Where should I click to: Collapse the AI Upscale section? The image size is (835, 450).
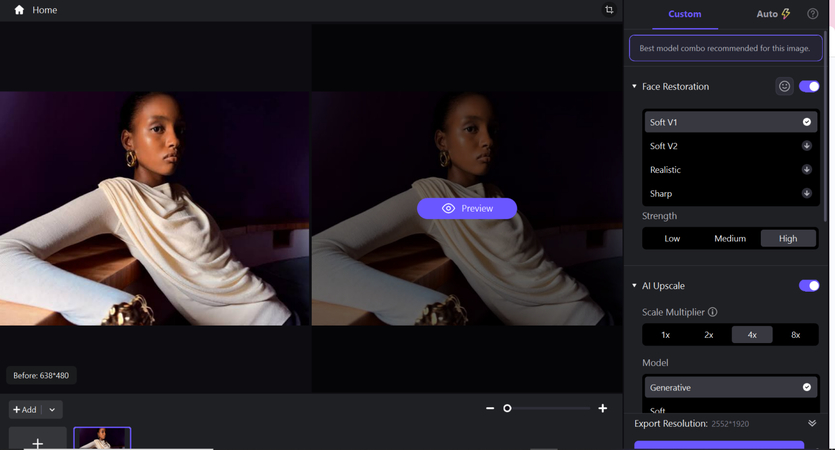634,286
